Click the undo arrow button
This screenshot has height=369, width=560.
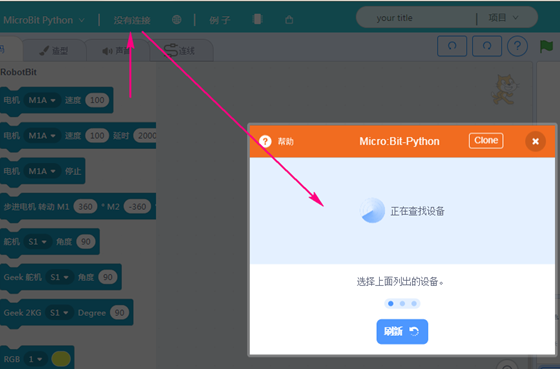click(452, 46)
